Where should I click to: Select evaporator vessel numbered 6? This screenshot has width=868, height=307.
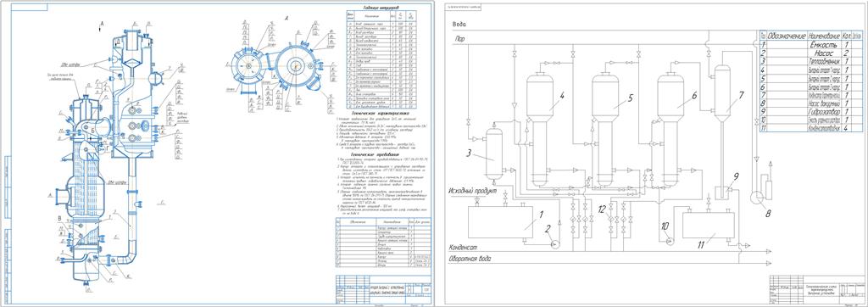[x=671, y=131]
